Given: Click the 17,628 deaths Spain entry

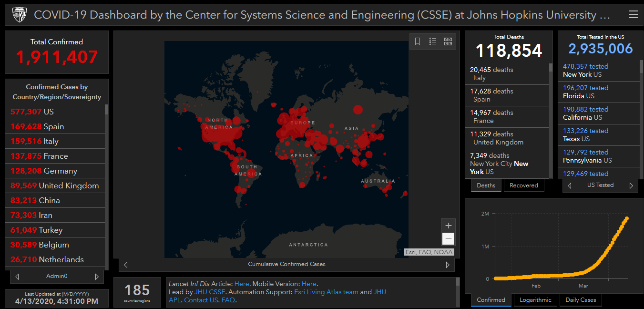Looking at the screenshot, I should (507, 95).
